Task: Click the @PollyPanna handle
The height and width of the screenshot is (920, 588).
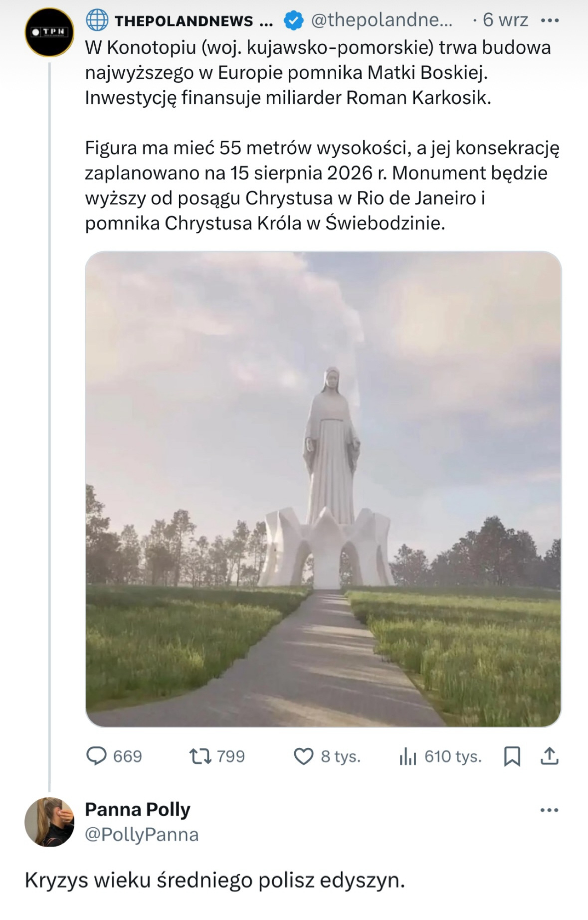Action: pyautogui.click(x=142, y=834)
